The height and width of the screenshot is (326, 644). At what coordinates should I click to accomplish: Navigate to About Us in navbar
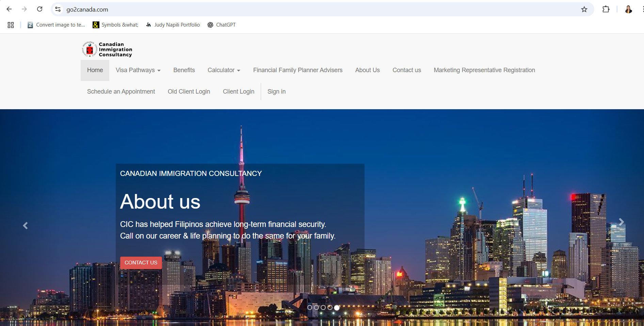click(368, 70)
